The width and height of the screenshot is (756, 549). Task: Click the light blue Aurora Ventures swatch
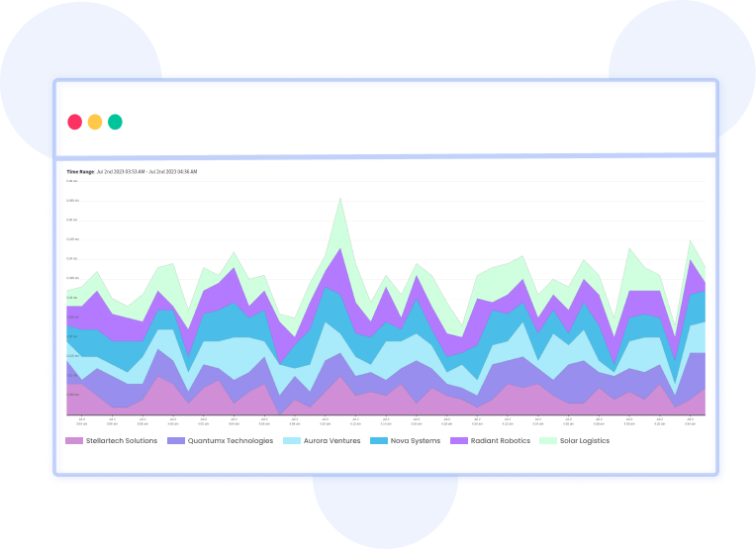[292, 440]
